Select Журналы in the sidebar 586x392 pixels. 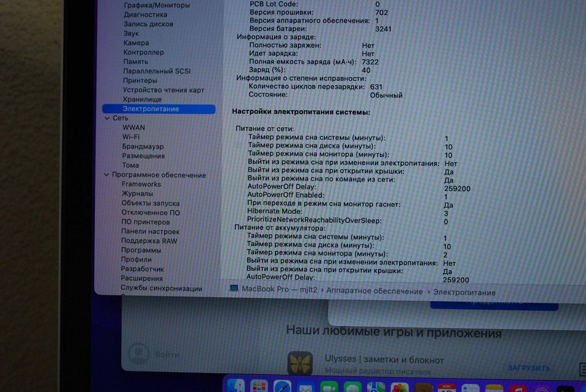pos(137,193)
